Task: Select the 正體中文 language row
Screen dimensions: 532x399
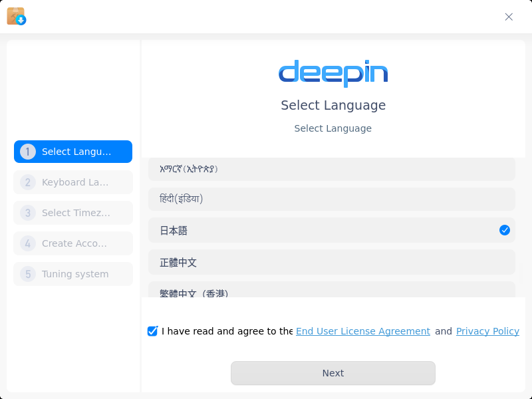Action: (331, 262)
